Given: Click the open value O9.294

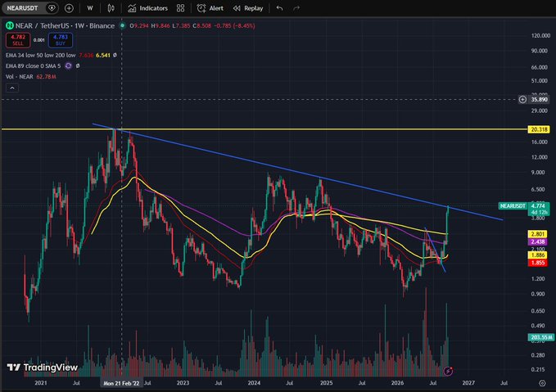Looking at the screenshot, I should coord(139,26).
